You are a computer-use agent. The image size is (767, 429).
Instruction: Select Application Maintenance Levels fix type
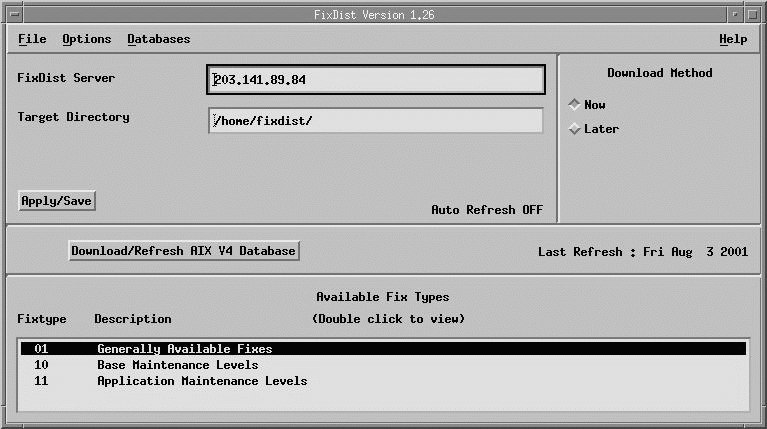201,381
